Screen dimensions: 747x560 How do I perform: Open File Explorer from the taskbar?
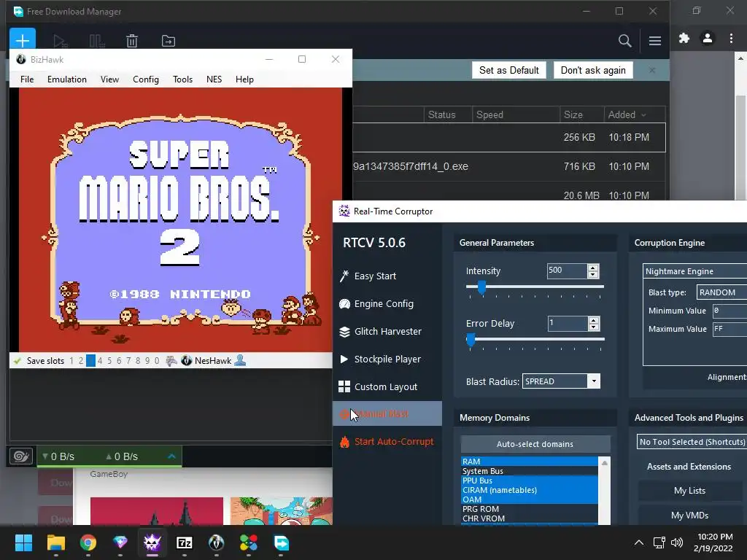pyautogui.click(x=55, y=542)
